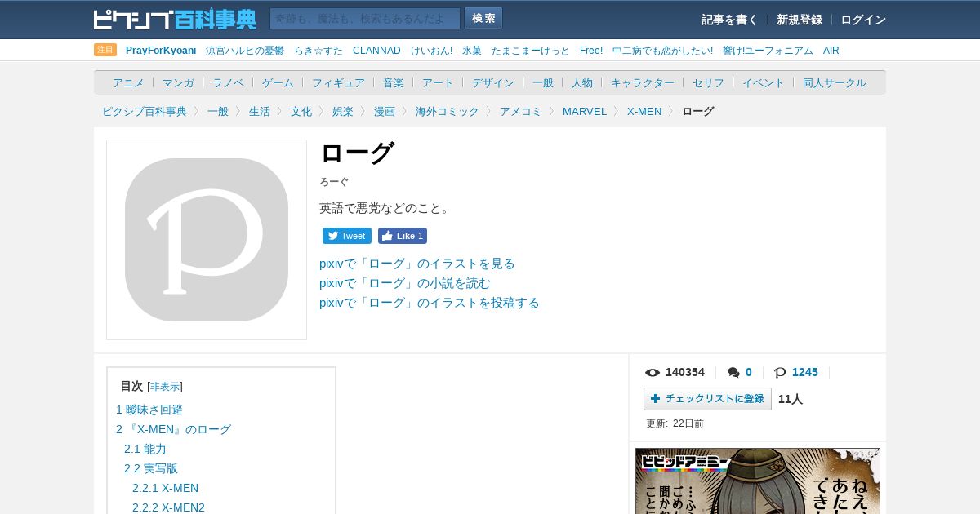Open pixivで「ローグ」のイラストを投稿する link
This screenshot has width=980, height=514.
(x=430, y=303)
